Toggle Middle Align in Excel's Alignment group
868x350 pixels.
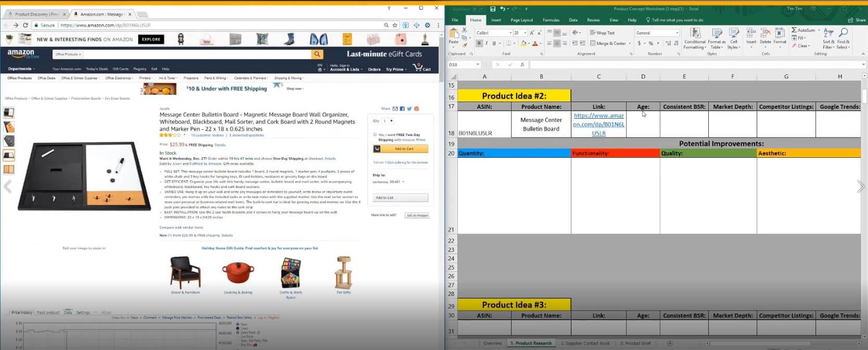[557, 33]
